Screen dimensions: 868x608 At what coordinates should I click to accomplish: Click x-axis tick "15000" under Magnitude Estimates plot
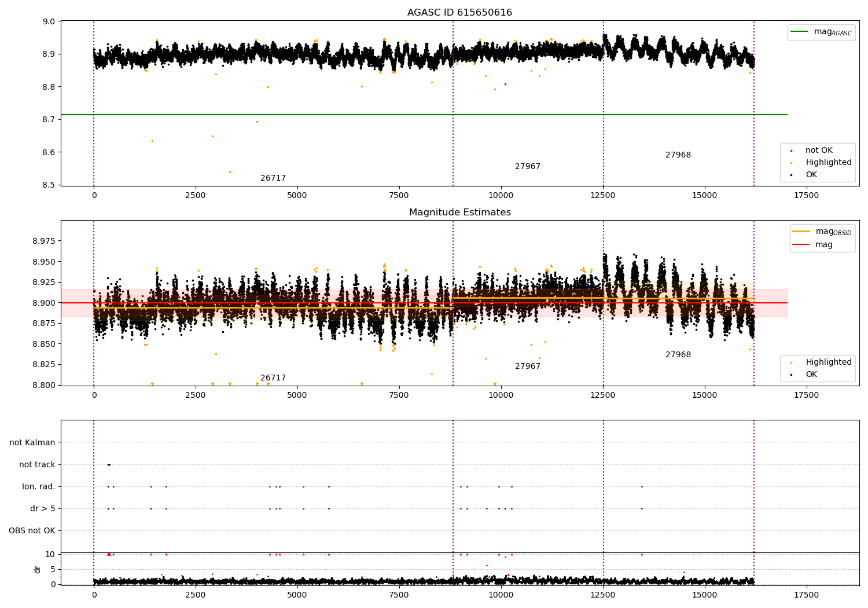[704, 395]
